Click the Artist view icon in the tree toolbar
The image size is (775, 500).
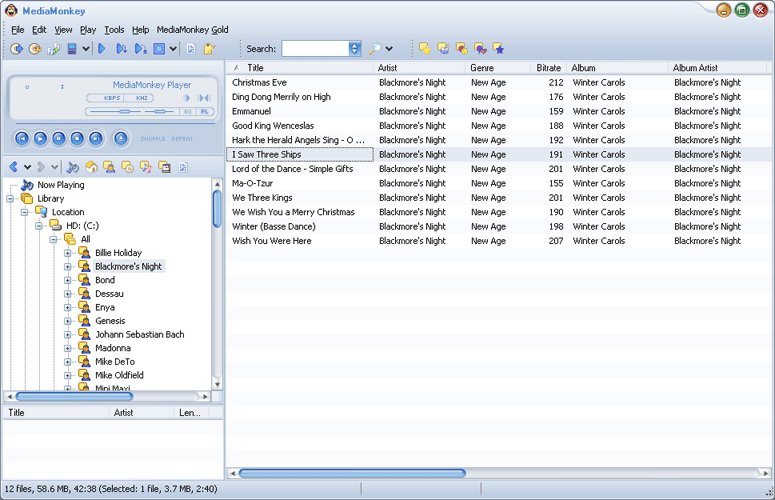109,167
